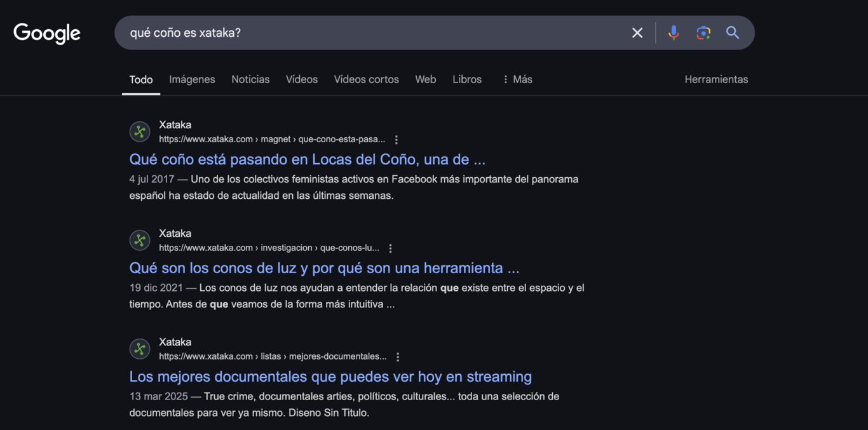This screenshot has width=868, height=430.
Task: Click Xataka favicon of Locas del Coño result
Action: tap(140, 132)
